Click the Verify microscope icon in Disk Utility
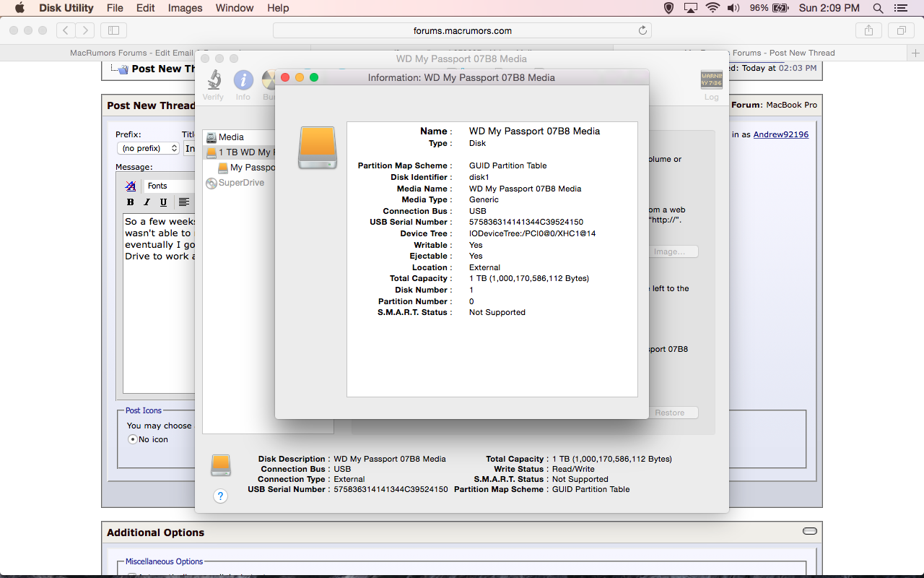Viewport: 924px width, 578px height. (214, 80)
